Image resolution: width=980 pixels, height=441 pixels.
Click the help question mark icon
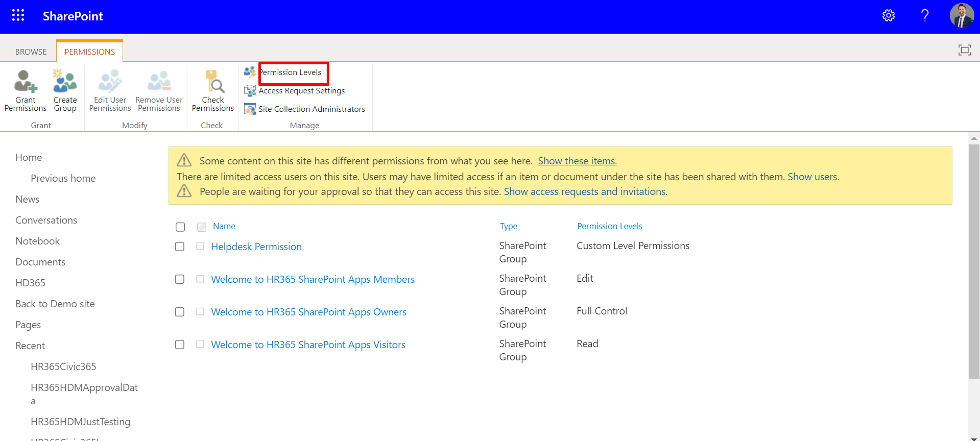pyautogui.click(x=925, y=16)
